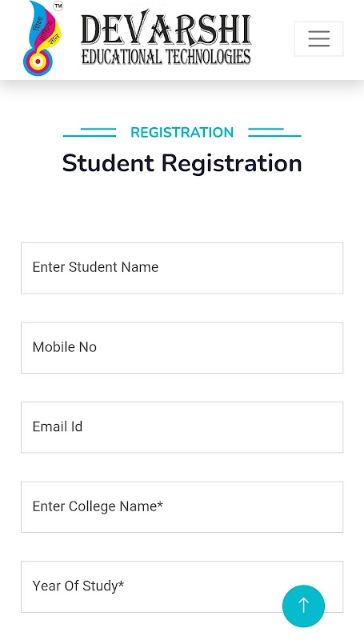Tap the teal scroll-to-top arrow button
364x640 pixels.
point(303,606)
